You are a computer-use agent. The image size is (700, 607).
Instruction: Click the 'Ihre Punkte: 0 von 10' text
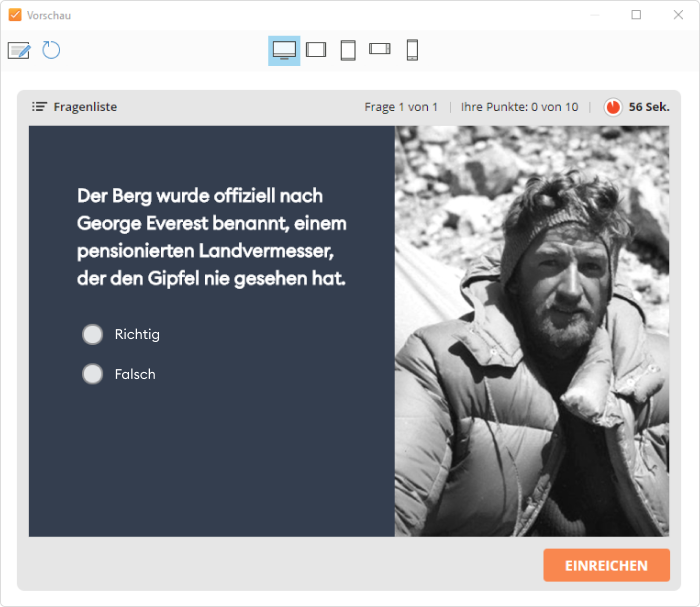pos(519,107)
